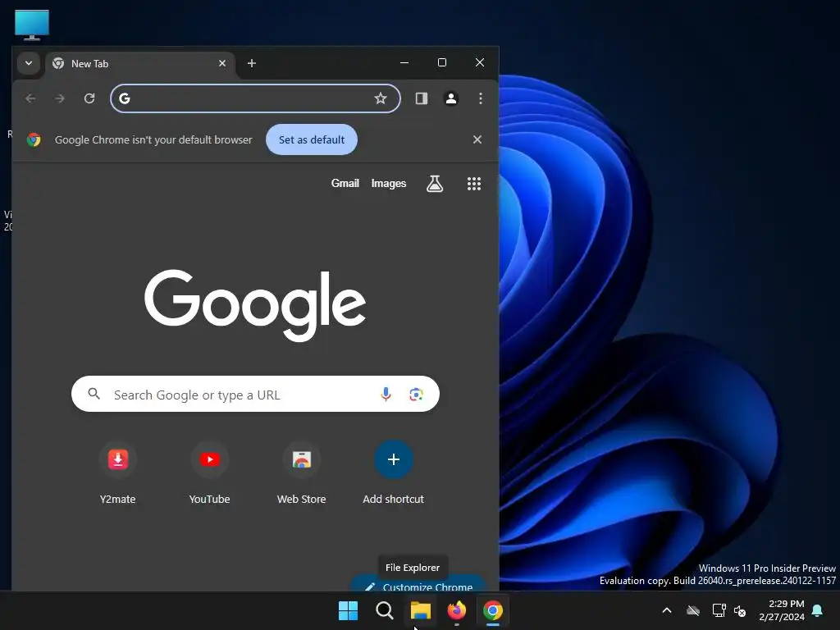This screenshot has height=630, width=840.
Task: Open Chrome tab search dropdown arrow
Action: pos(29,63)
